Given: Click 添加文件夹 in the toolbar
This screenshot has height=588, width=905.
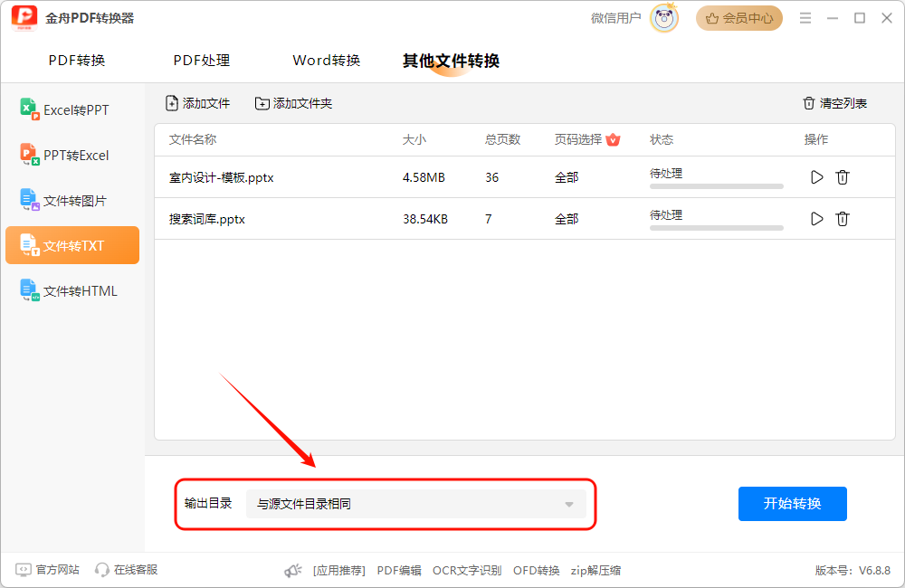Looking at the screenshot, I should [x=294, y=103].
